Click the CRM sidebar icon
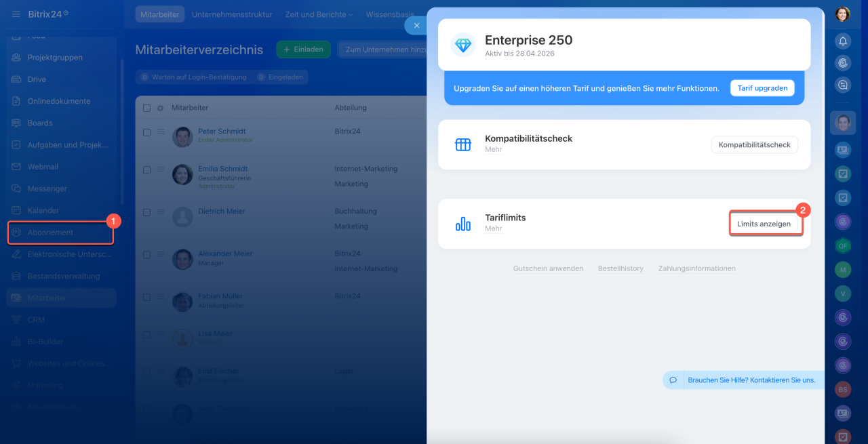The width and height of the screenshot is (868, 444). (16, 320)
